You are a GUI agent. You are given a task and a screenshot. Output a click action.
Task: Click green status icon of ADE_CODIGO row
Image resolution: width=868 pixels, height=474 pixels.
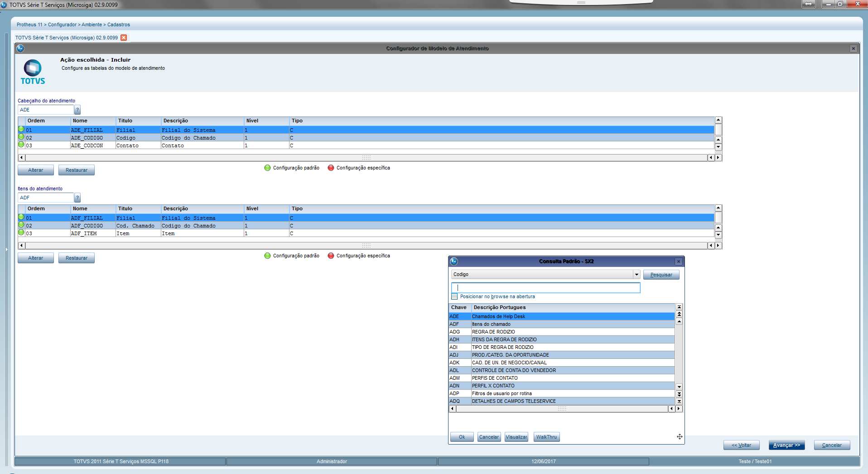pos(21,137)
